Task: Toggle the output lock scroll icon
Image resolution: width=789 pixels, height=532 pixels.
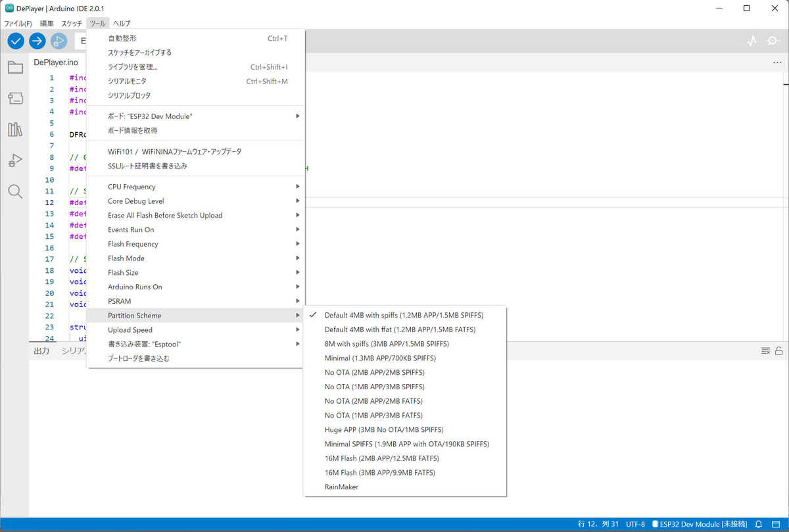Action: click(x=778, y=351)
